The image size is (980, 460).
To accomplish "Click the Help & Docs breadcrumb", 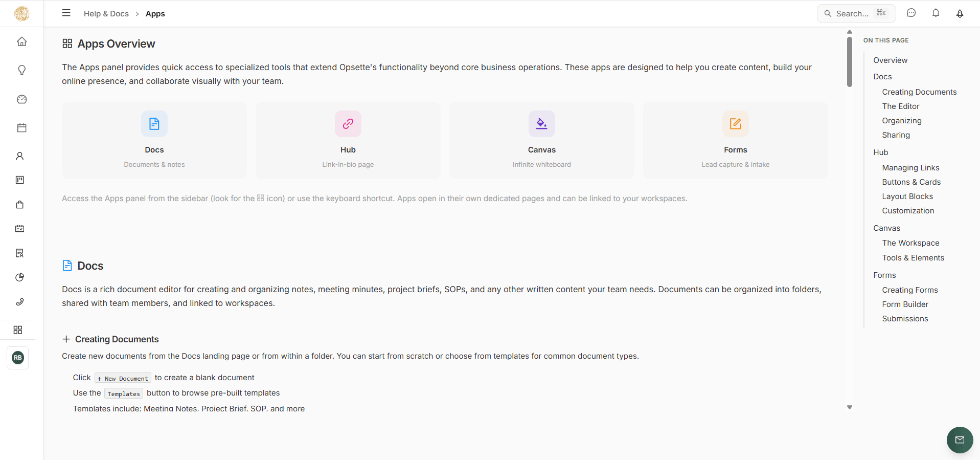I will click(x=106, y=14).
